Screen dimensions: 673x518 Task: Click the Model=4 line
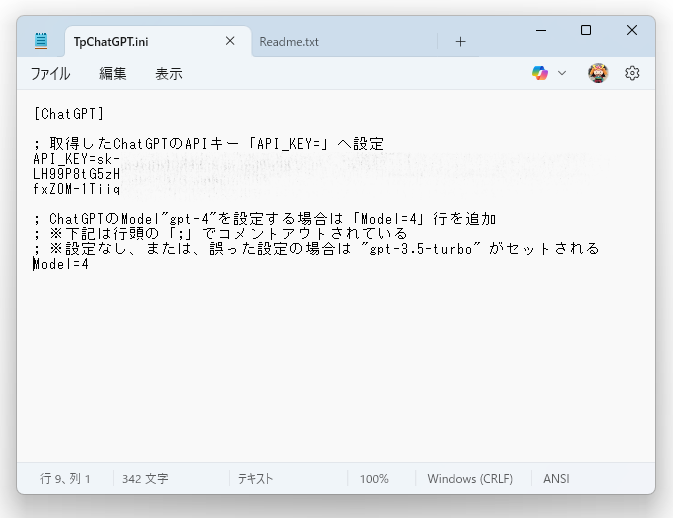click(61, 264)
